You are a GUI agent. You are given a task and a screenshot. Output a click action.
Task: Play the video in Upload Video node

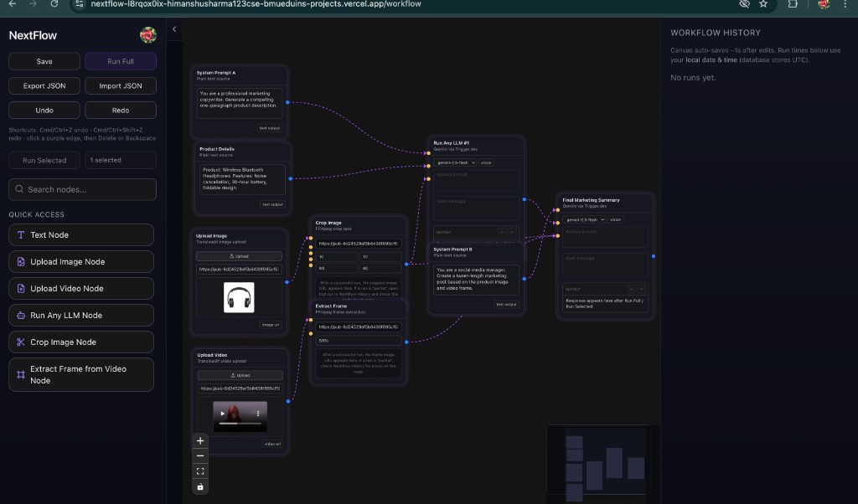pyautogui.click(x=222, y=414)
